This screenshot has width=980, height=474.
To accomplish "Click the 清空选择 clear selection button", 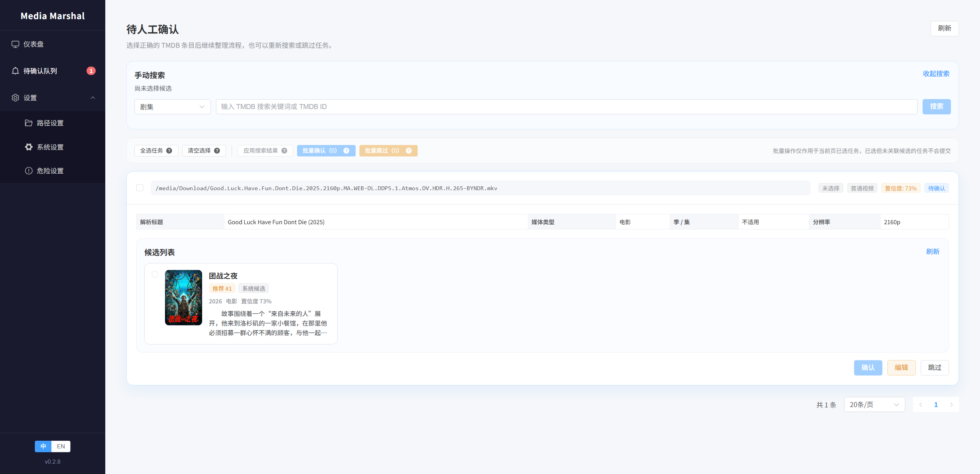I will (204, 151).
